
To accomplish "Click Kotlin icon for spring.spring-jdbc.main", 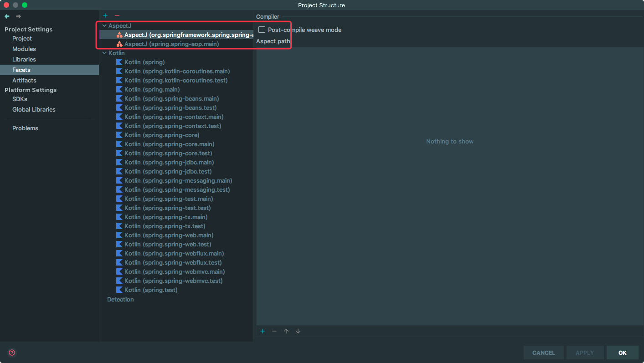I will coord(119,162).
